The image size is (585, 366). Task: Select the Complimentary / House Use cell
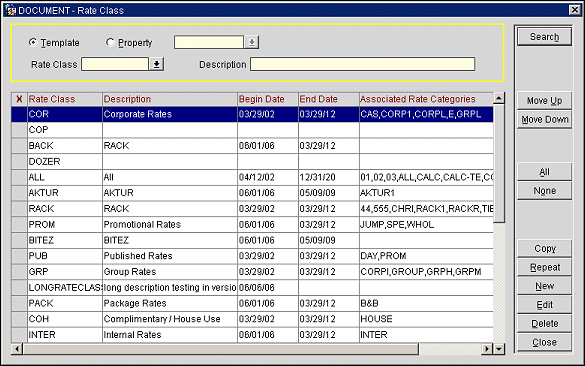point(170,319)
